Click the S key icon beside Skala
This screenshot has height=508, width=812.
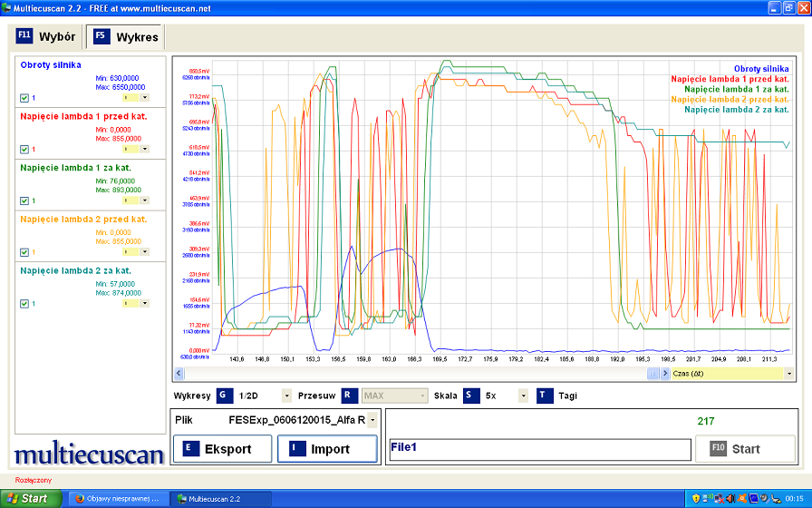tap(472, 396)
